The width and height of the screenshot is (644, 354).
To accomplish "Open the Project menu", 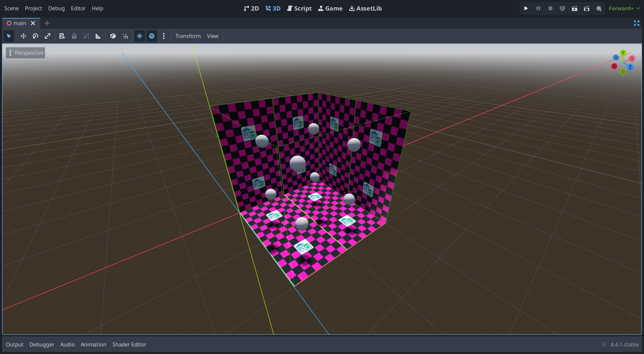I will (x=33, y=8).
